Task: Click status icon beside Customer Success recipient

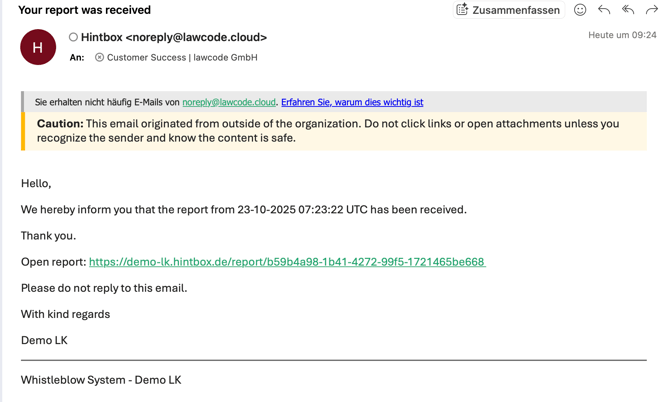Action: point(99,58)
